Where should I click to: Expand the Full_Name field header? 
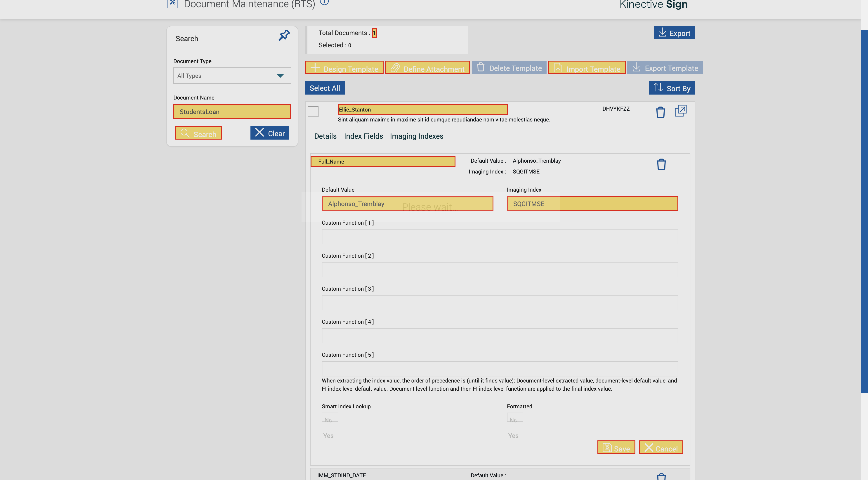point(382,162)
